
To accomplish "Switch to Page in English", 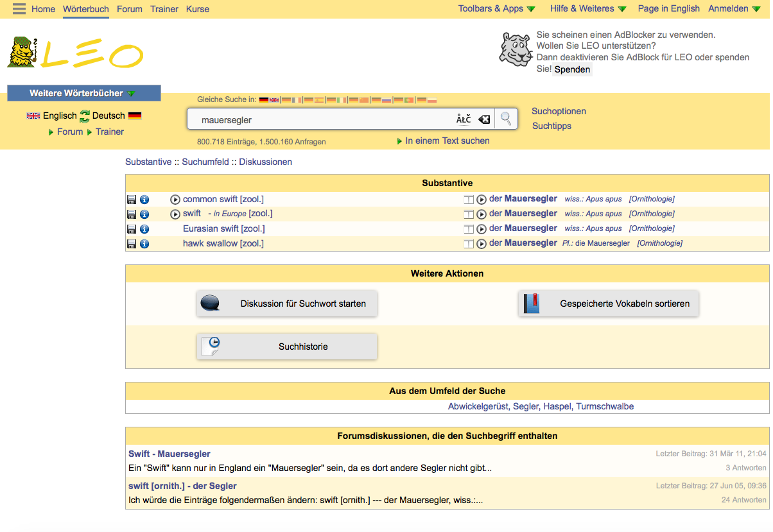I will click(668, 8).
